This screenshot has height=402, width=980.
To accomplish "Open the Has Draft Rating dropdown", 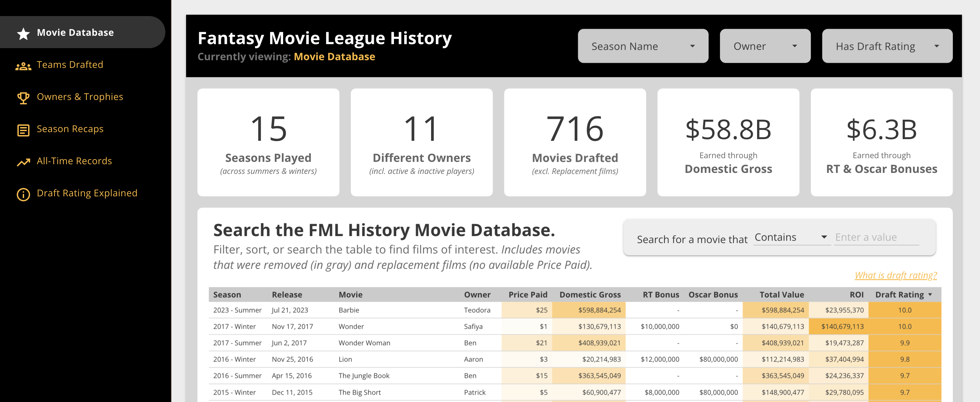I will [887, 46].
